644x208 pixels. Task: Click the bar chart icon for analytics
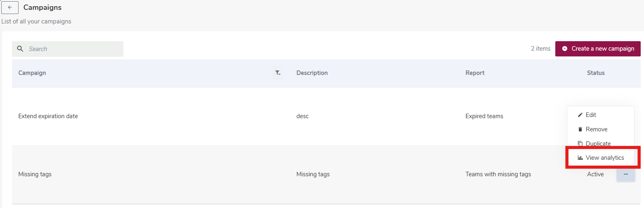tap(580, 158)
